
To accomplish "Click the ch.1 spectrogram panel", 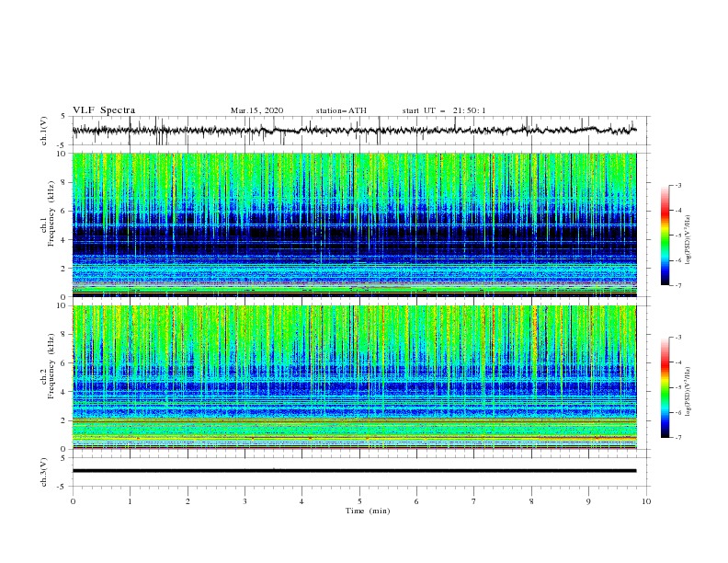I will [x=355, y=224].
